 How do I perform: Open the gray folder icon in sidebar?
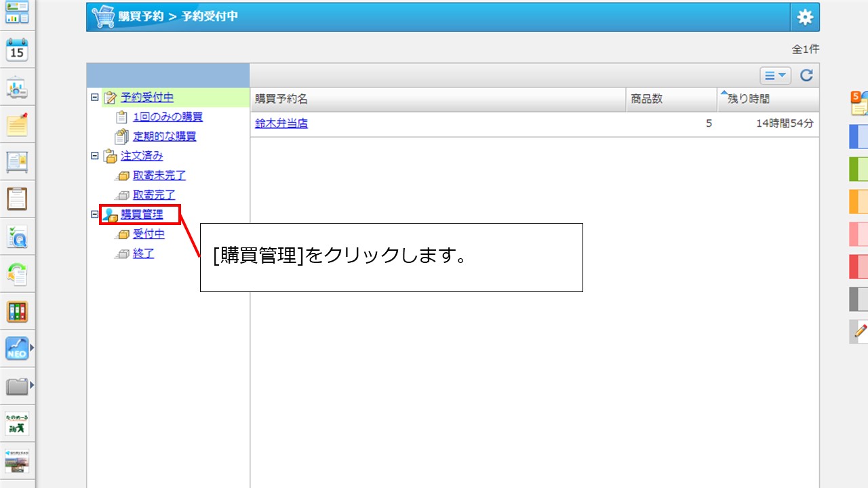(17, 386)
